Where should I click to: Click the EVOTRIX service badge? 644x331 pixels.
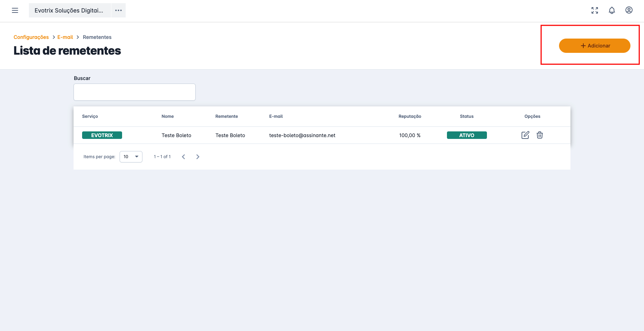(102, 135)
